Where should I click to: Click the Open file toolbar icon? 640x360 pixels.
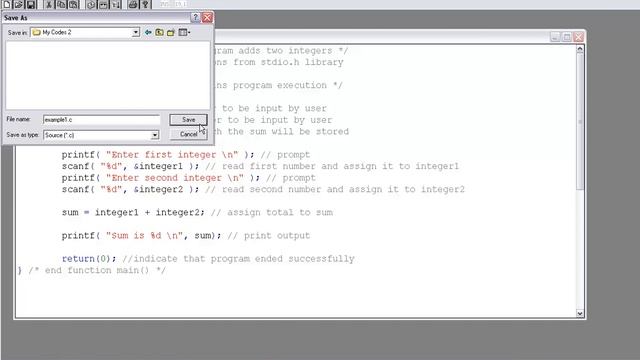click(x=18, y=4)
